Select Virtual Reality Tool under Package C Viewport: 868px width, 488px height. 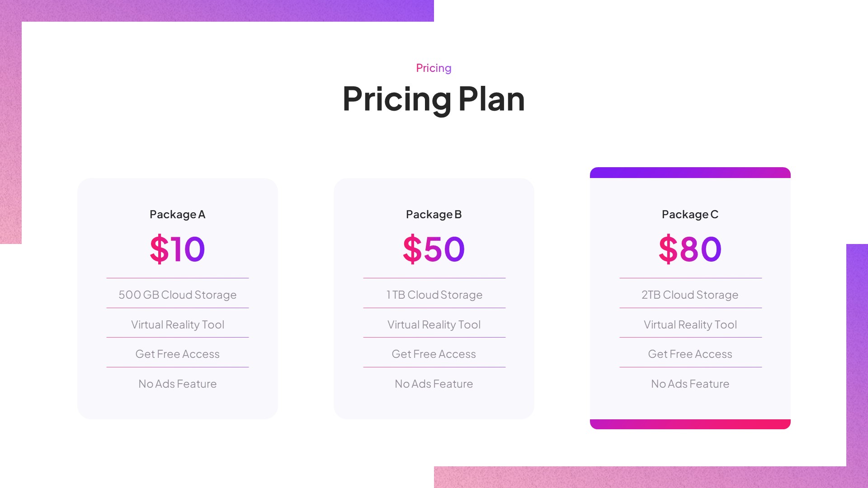[x=690, y=325]
